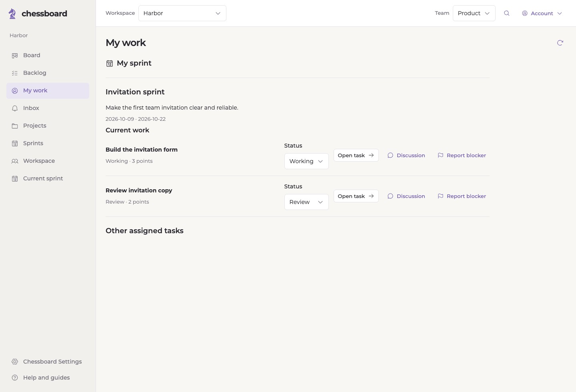Click the Working · 3 points text
Screen dimensions: 576x392
[x=129, y=161]
